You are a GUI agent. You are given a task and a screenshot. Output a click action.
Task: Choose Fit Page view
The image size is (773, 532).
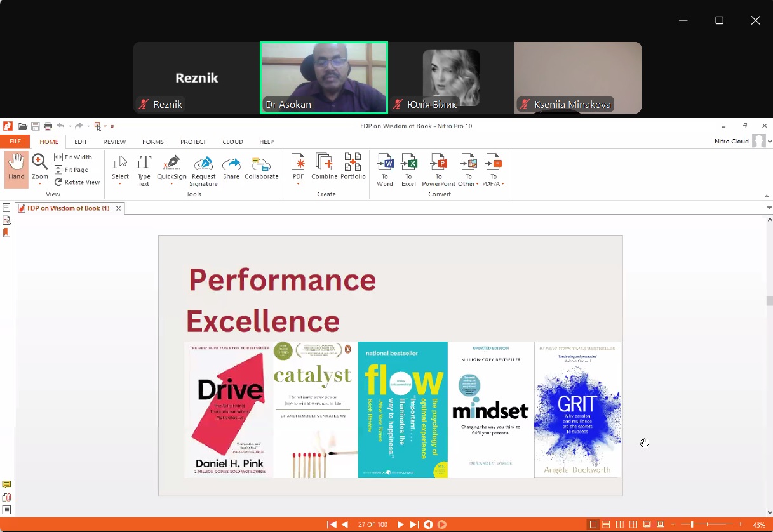click(x=72, y=170)
